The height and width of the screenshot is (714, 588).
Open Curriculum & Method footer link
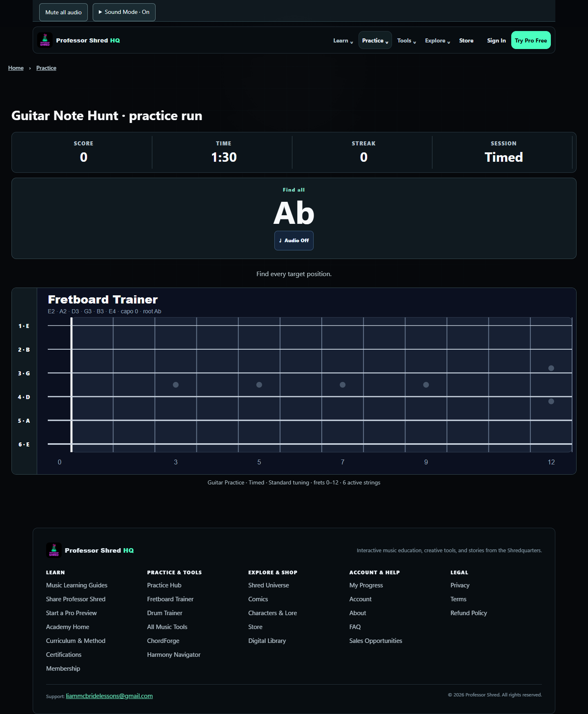(76, 641)
